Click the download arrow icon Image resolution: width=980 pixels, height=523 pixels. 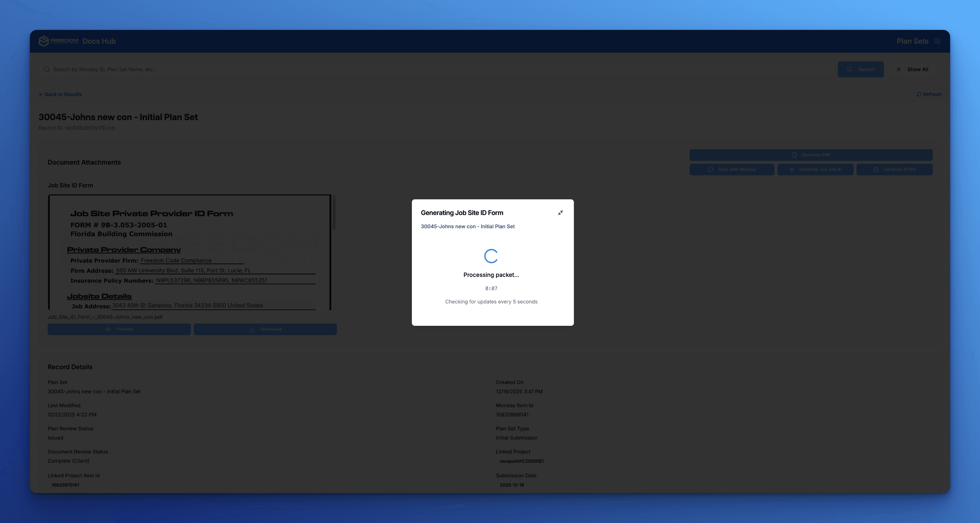(x=252, y=329)
